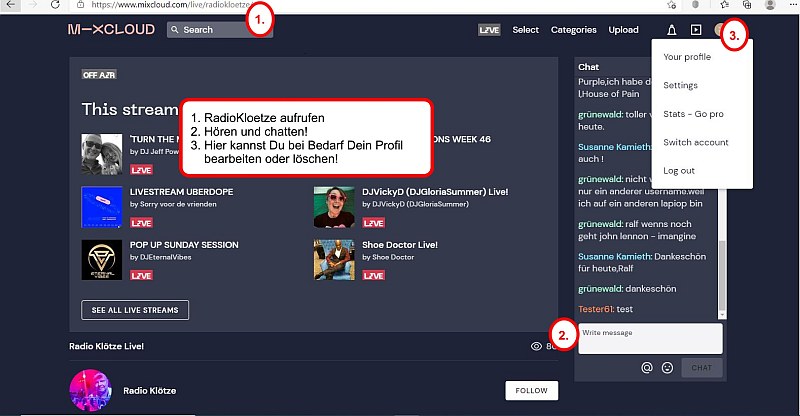
Task: Click LIVE badge under POP UP SUNDAY SESSION
Action: coord(141,276)
